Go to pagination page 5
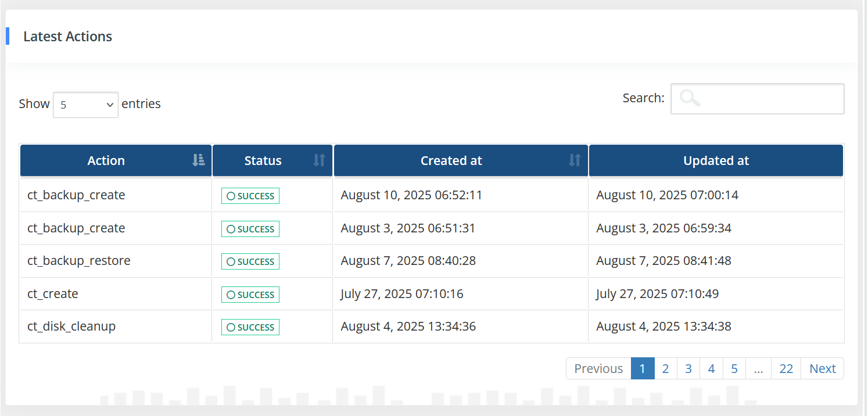 (734, 368)
